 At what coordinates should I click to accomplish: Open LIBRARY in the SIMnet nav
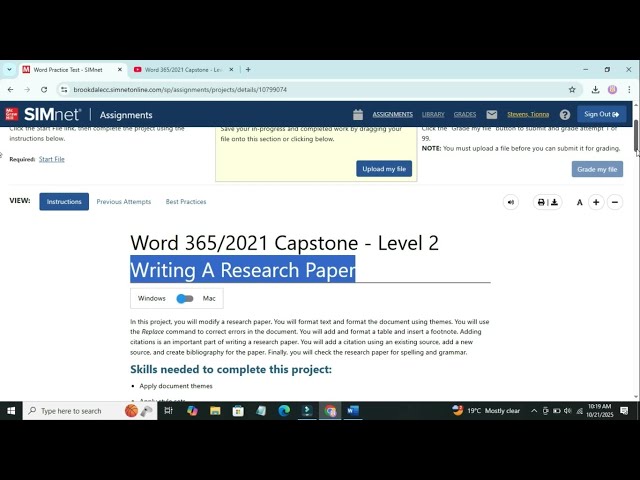click(x=433, y=115)
